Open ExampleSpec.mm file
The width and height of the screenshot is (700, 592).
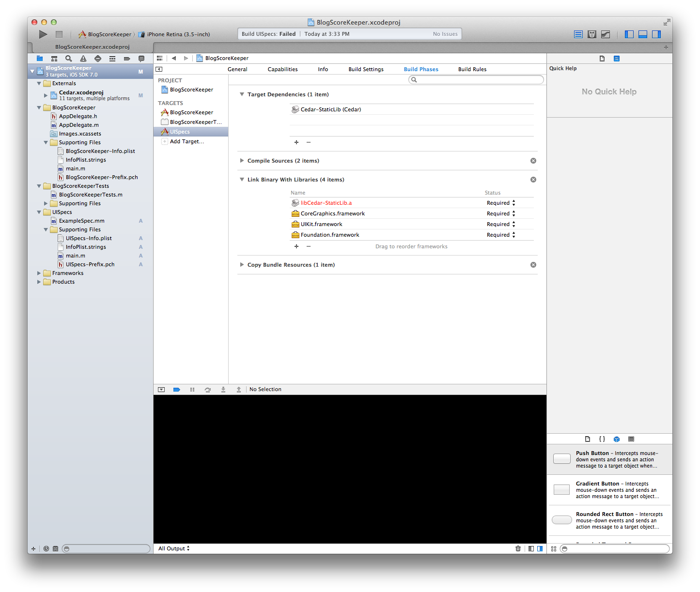[81, 221]
